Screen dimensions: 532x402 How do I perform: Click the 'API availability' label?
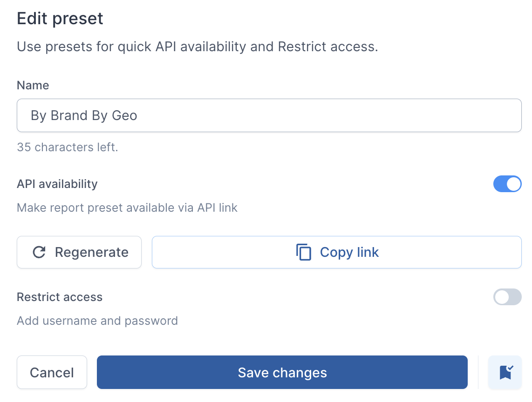click(x=57, y=184)
